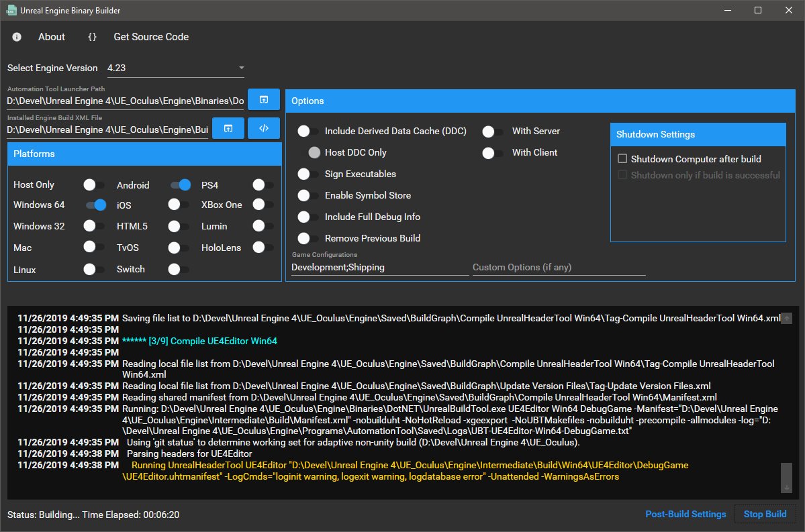Click the Platforms panel header
805x532 pixels.
(x=144, y=154)
